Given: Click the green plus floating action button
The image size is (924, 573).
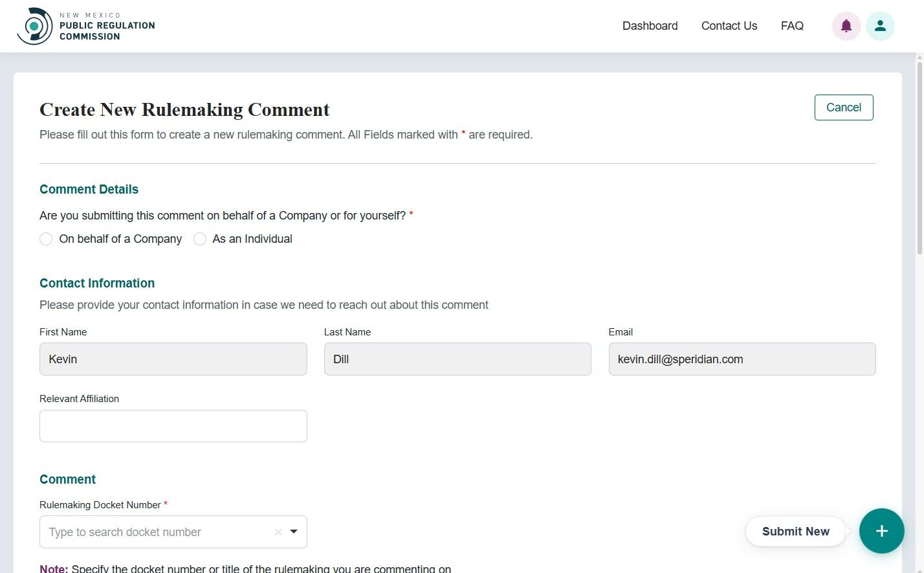Looking at the screenshot, I should pos(881,531).
